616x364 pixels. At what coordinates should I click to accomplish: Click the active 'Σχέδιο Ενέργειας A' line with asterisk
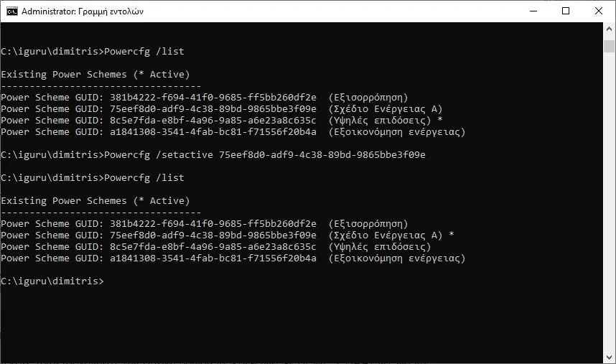pyautogui.click(x=227, y=235)
